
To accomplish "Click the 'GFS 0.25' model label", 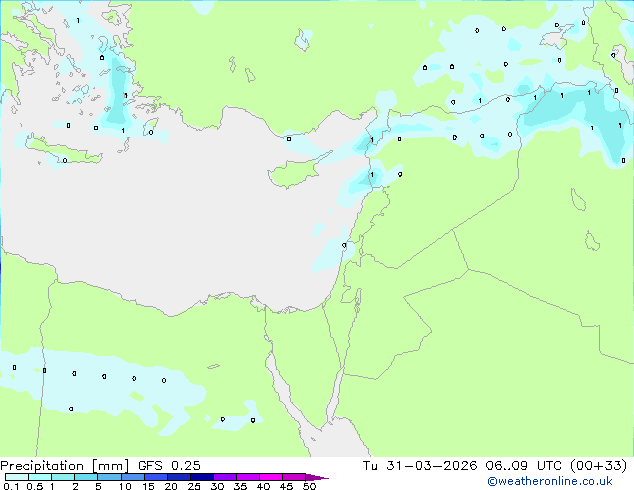I will 169,466.
